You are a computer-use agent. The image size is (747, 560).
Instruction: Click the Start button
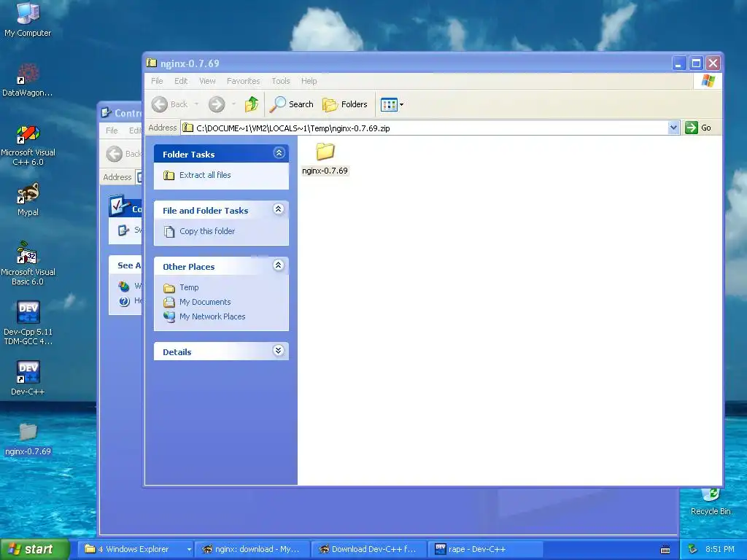coord(34,549)
